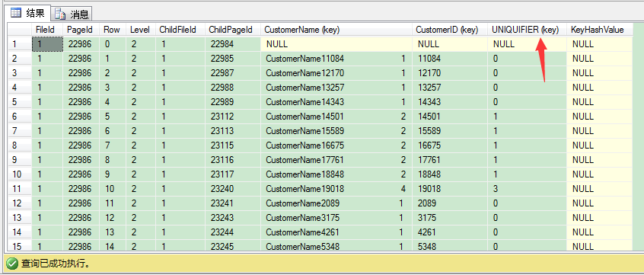644x275 pixels.
Task: Click ChildPageId cell 23245
Action: [x=233, y=246]
